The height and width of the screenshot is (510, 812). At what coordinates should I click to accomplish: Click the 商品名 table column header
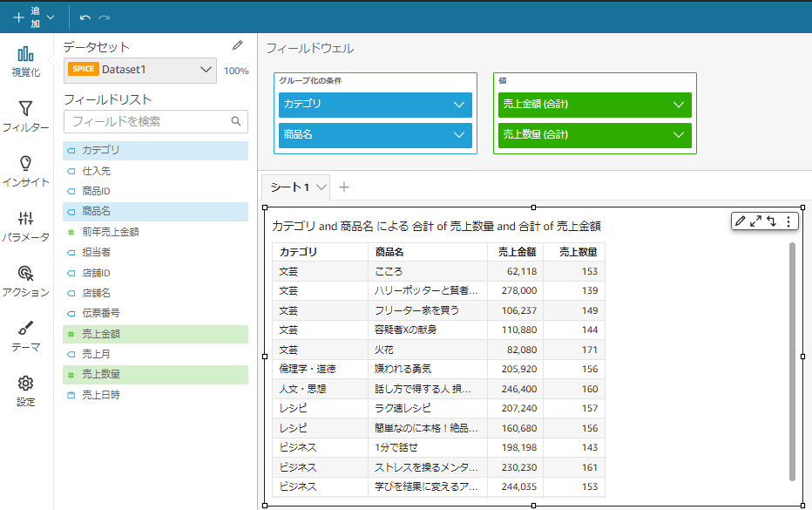tap(428, 252)
